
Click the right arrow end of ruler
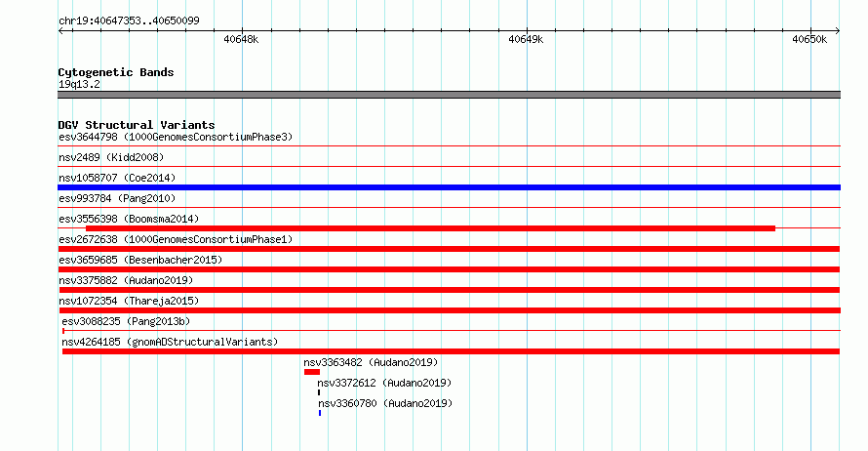click(838, 30)
